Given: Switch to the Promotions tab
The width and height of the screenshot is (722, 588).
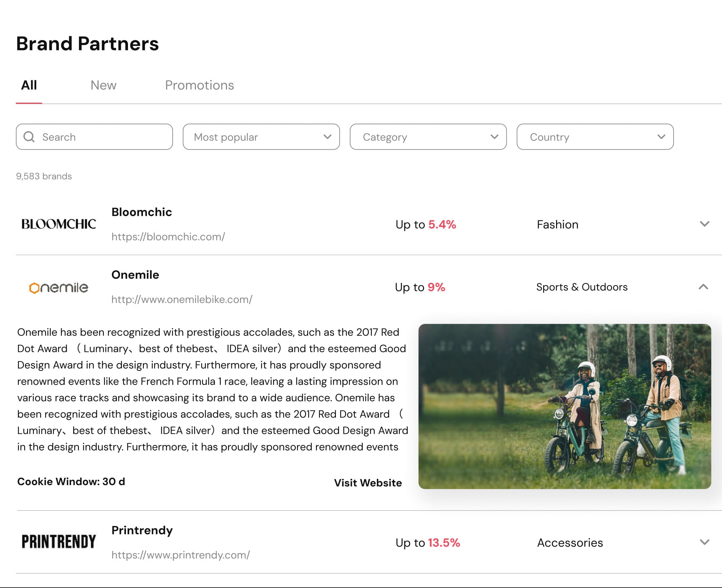Looking at the screenshot, I should pos(199,85).
